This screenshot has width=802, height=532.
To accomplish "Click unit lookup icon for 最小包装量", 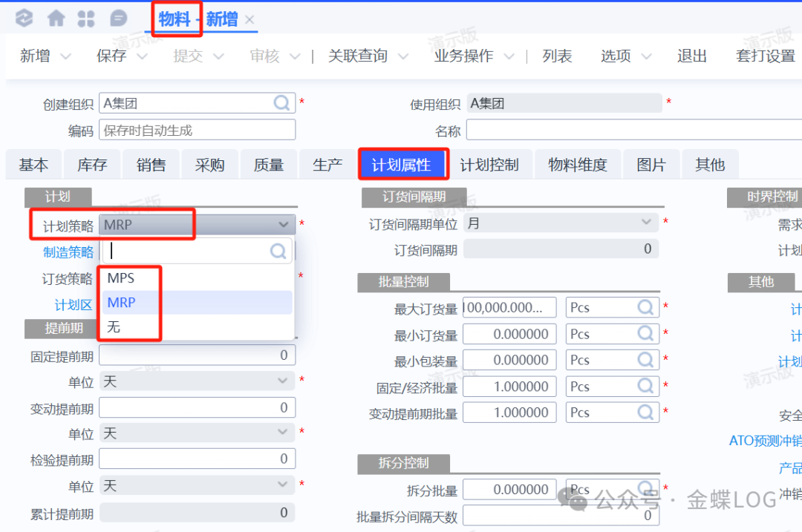I will (x=645, y=361).
